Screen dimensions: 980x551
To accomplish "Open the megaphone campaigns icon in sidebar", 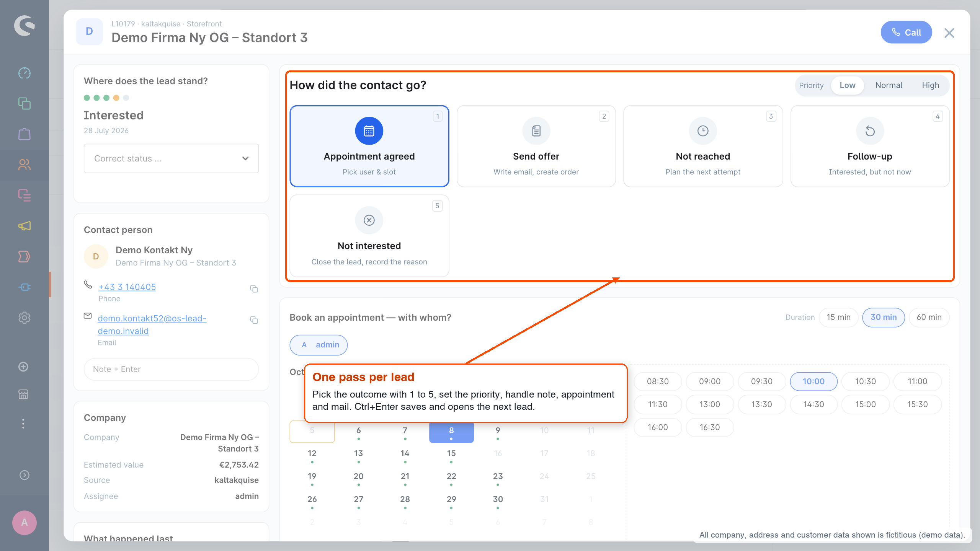I will pos(24,226).
